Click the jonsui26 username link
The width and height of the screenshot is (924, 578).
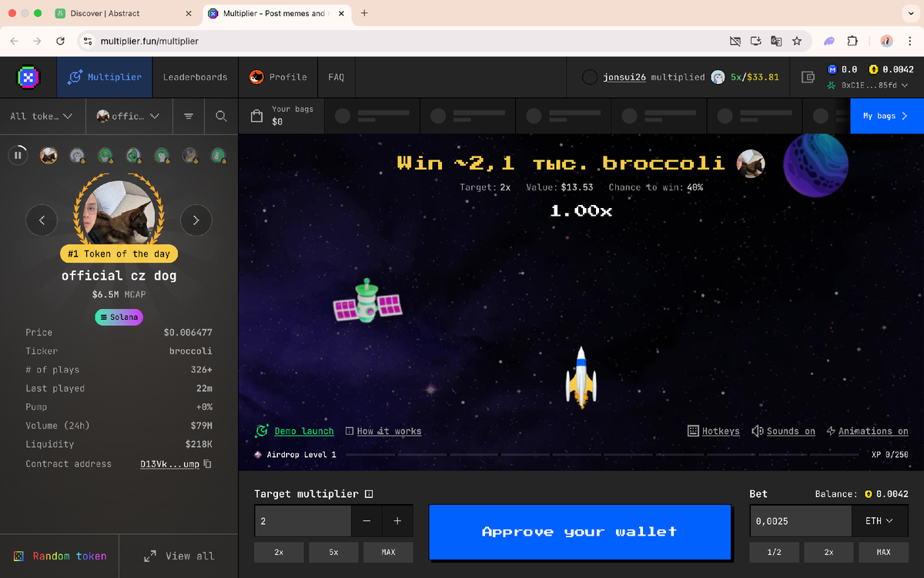(x=625, y=77)
